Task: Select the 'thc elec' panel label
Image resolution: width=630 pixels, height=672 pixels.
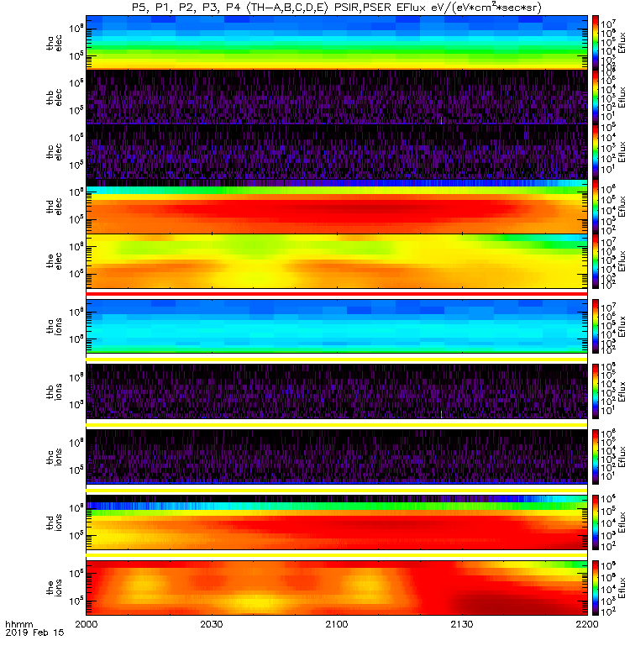Action: 55,152
